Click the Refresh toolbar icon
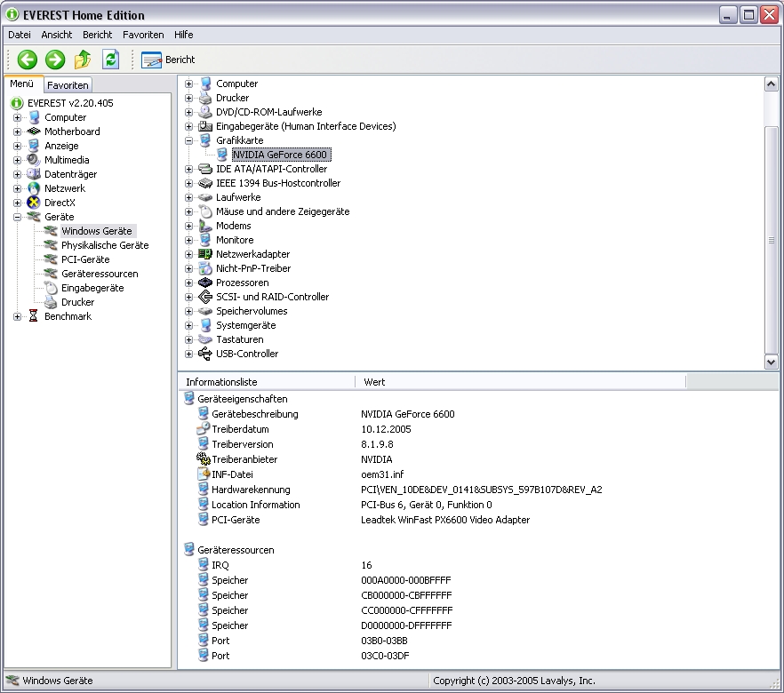Image resolution: width=784 pixels, height=693 pixels. 110,60
